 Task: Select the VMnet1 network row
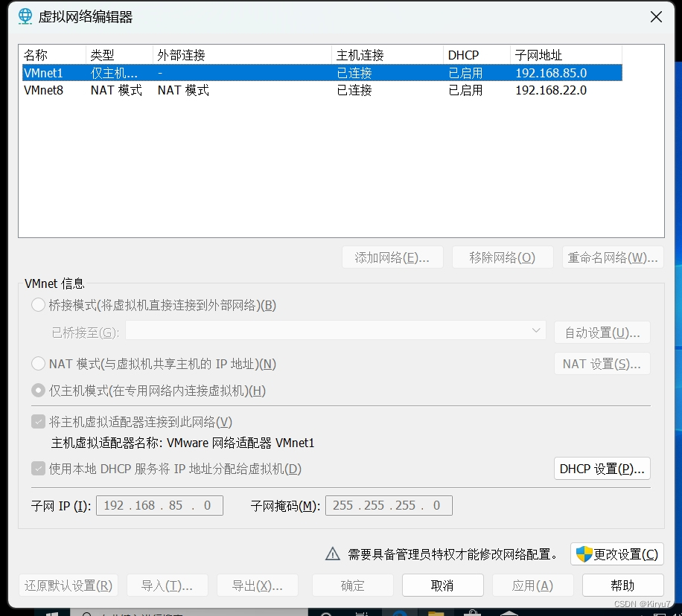pos(322,73)
